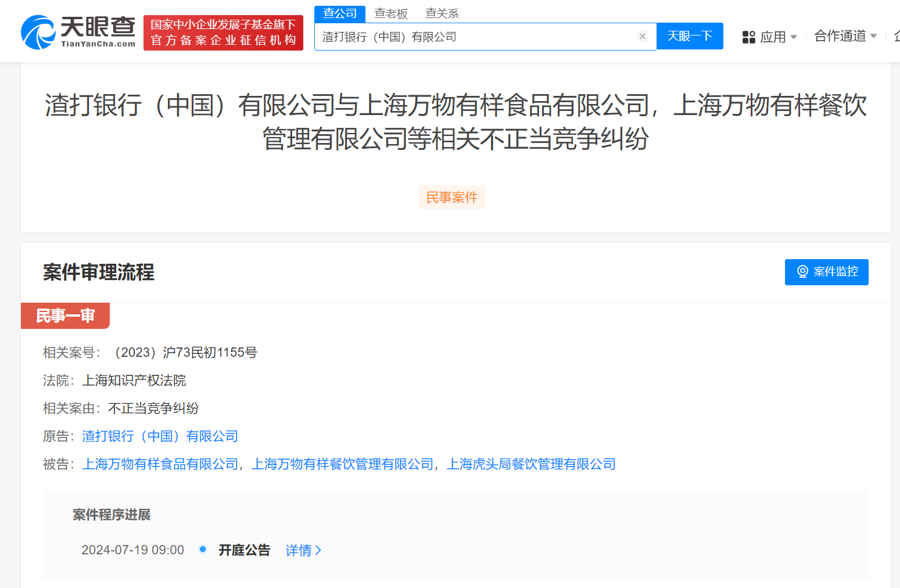Open plaintiff 渣打银行（中国）有限公司 link
This screenshot has width=900, height=588.
pos(160,436)
